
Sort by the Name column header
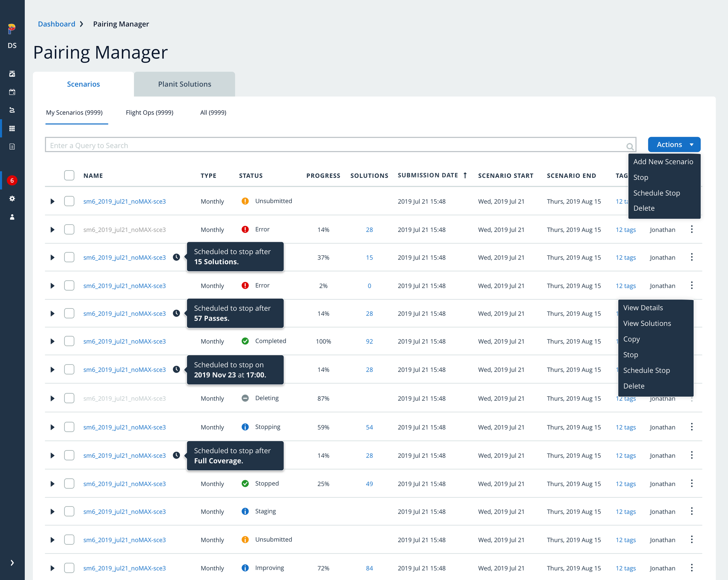coord(93,175)
